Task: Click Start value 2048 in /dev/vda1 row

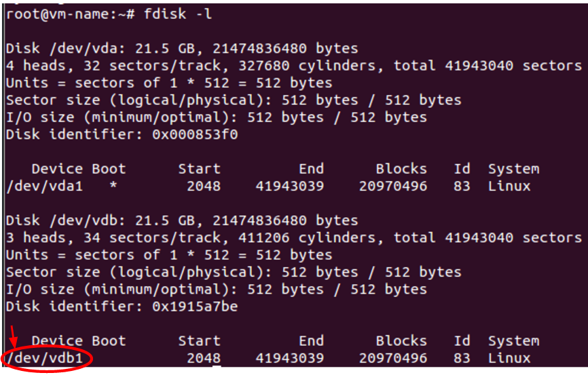Action: pos(203,186)
